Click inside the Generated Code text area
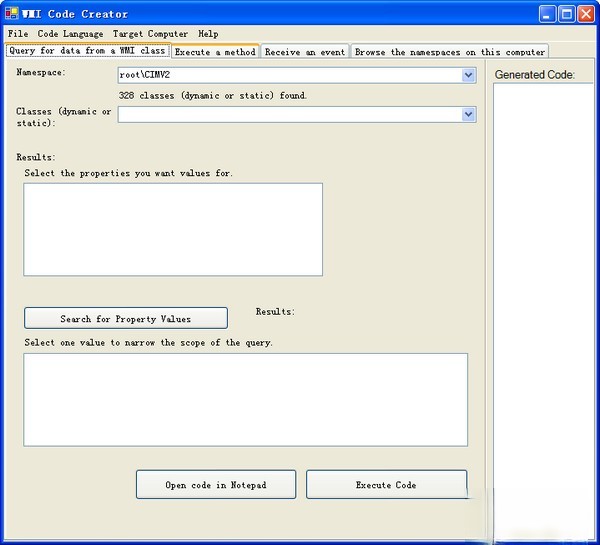 click(540, 300)
